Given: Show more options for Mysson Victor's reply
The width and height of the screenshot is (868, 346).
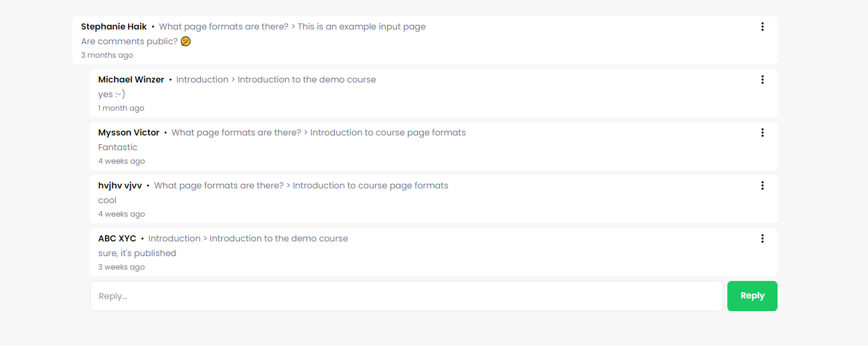Looking at the screenshot, I should (762, 133).
